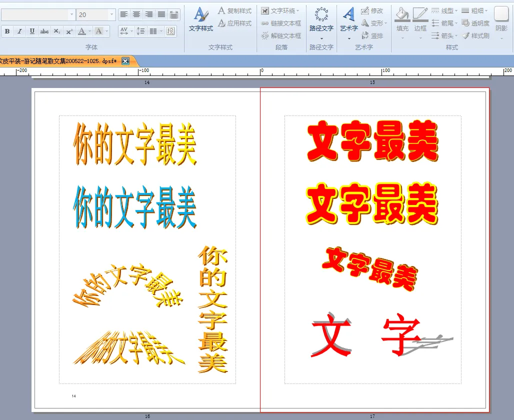Image resolution: width=514 pixels, height=420 pixels.
Task: Open 粗细 line weight dropdown
Action: 474,11
